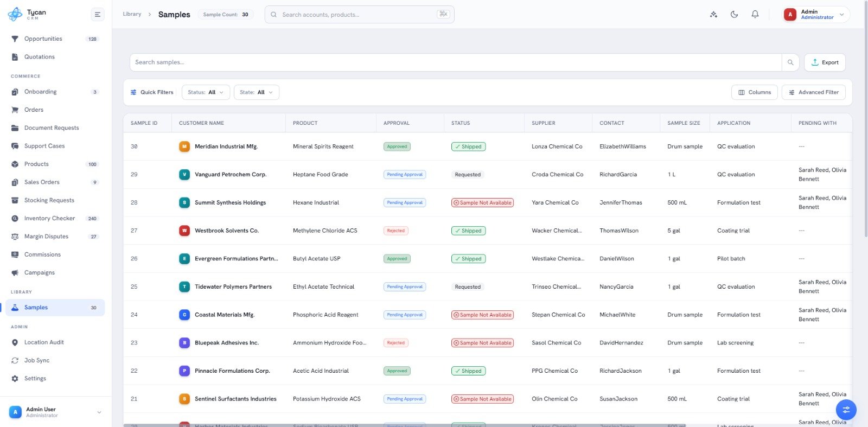Screen dimensions: 868x427
Task: Toggle dark mode moon icon
Action: (x=734, y=15)
